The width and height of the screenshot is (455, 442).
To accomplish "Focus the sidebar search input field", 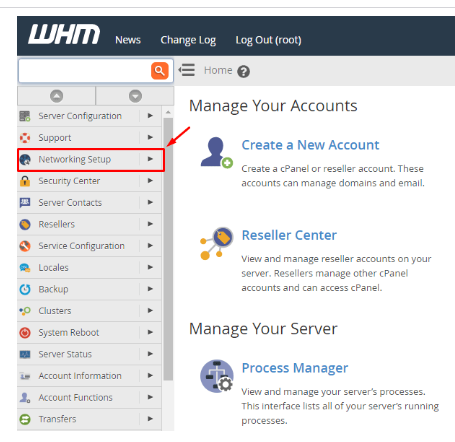I will coord(85,71).
